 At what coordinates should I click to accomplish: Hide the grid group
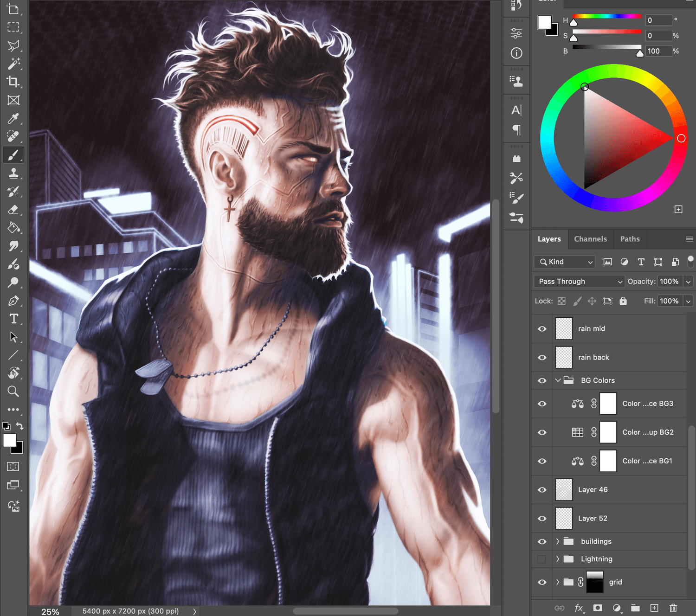542,582
